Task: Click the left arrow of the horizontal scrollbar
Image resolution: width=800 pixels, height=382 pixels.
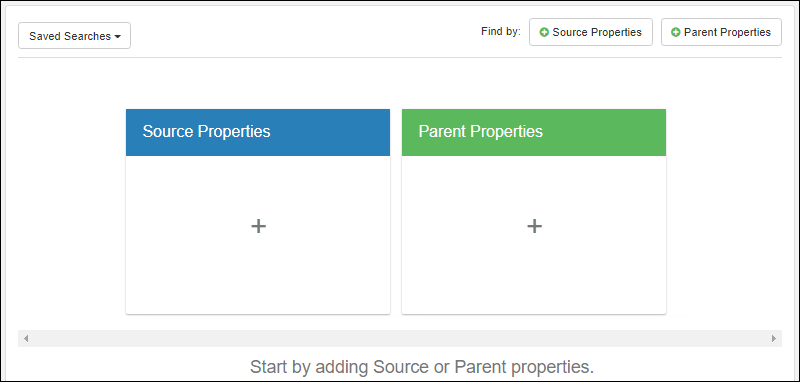Action: click(x=26, y=338)
